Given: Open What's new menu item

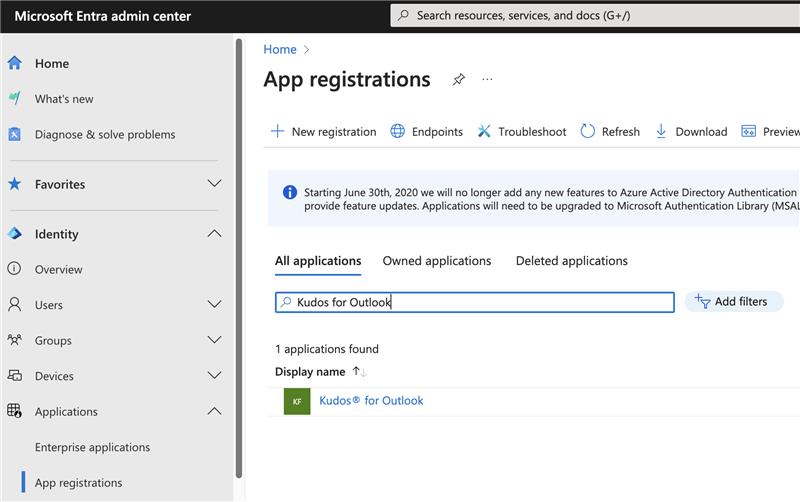Looking at the screenshot, I should (64, 99).
